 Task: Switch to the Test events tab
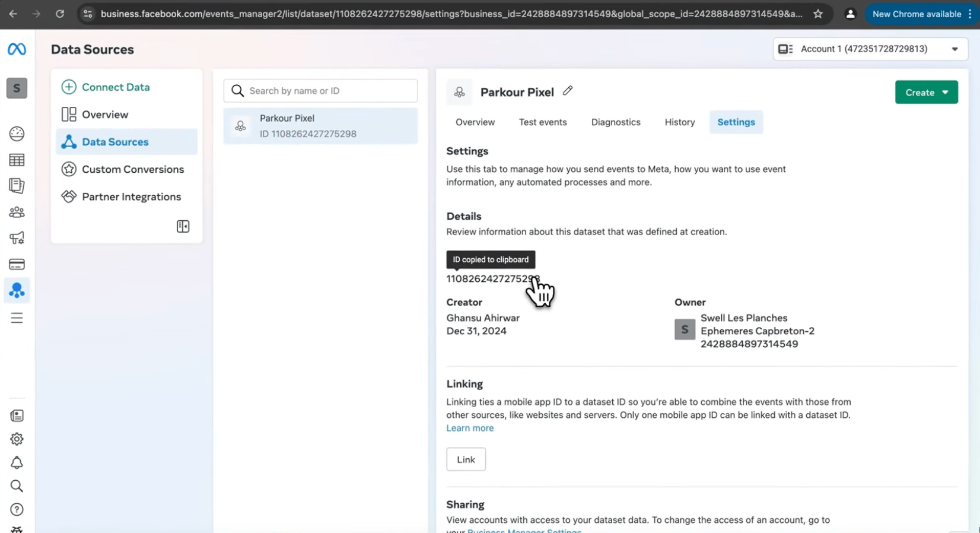click(x=543, y=122)
